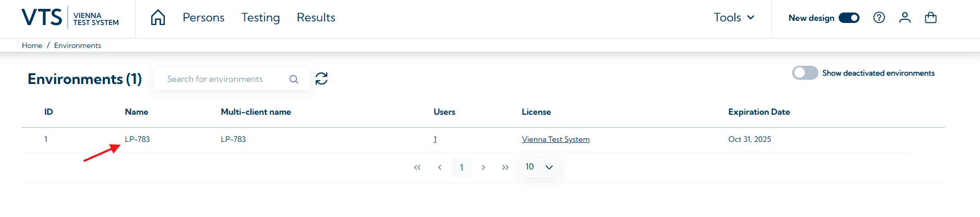Open the user account profile icon
This screenshot has width=980, height=217.
(x=905, y=18)
